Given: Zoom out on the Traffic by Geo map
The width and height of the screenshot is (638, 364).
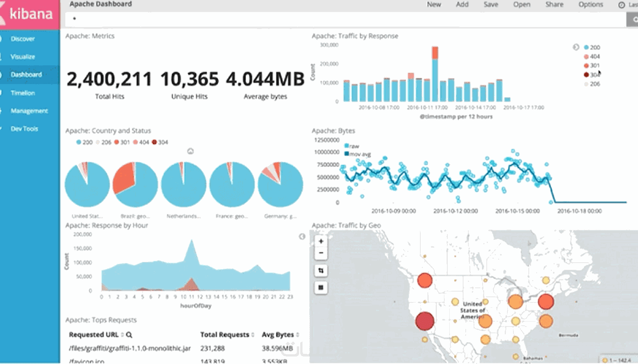Looking at the screenshot, I should (321, 253).
